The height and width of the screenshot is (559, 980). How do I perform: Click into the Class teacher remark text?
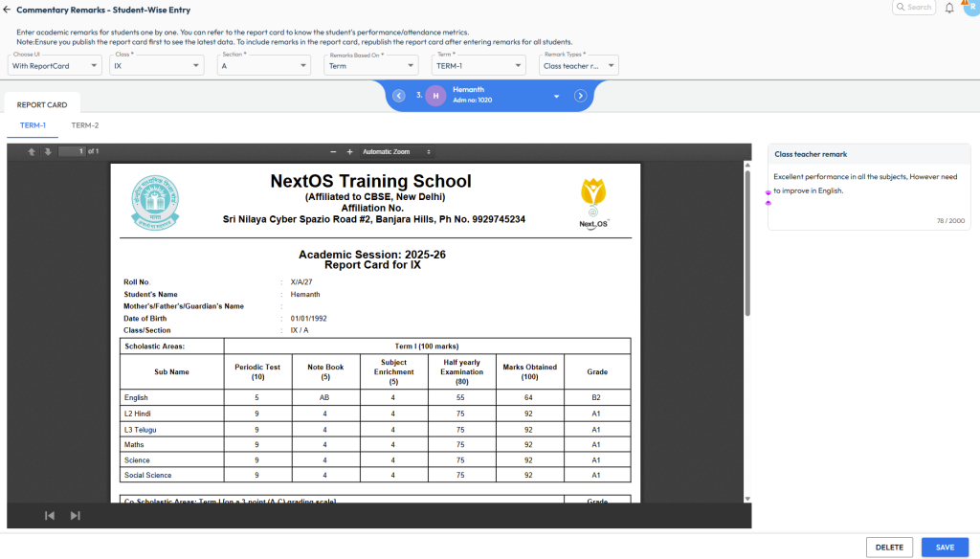pyautogui.click(x=868, y=184)
